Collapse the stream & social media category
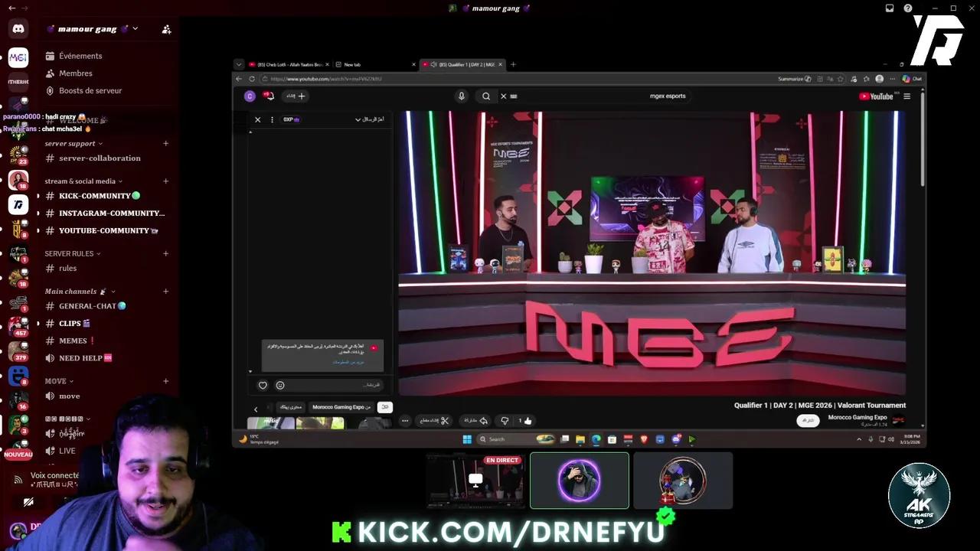 (x=83, y=181)
